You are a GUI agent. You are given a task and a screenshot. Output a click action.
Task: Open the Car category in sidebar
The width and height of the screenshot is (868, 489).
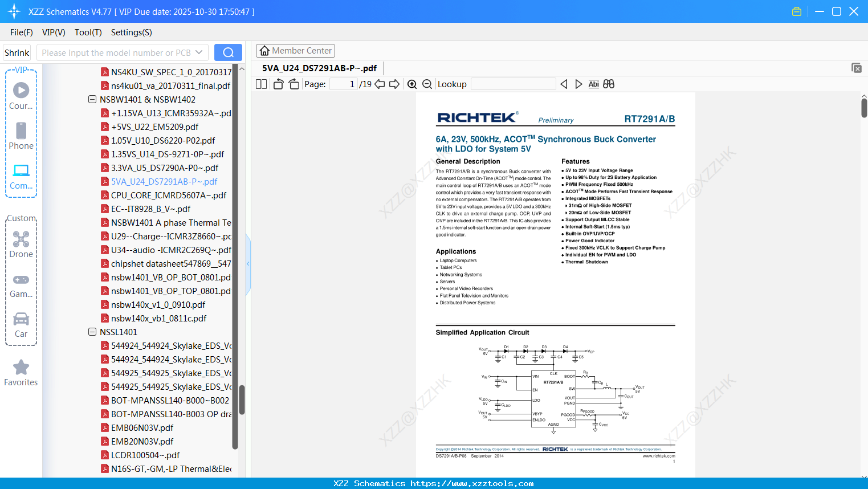[21, 325]
